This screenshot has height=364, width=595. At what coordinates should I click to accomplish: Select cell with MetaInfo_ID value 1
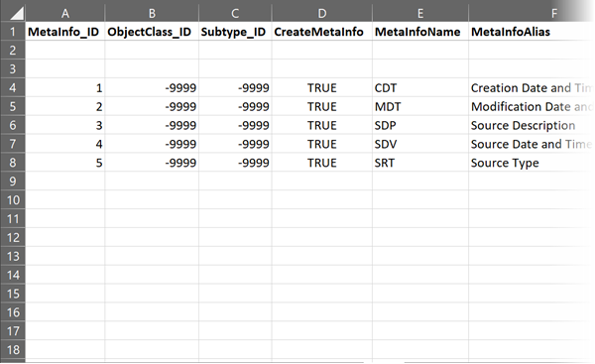(65, 87)
